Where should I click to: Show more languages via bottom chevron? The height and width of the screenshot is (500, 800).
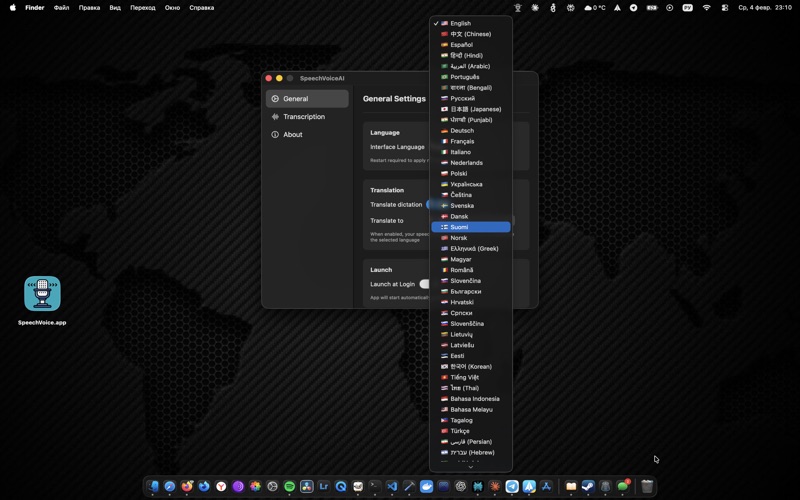[470, 466]
